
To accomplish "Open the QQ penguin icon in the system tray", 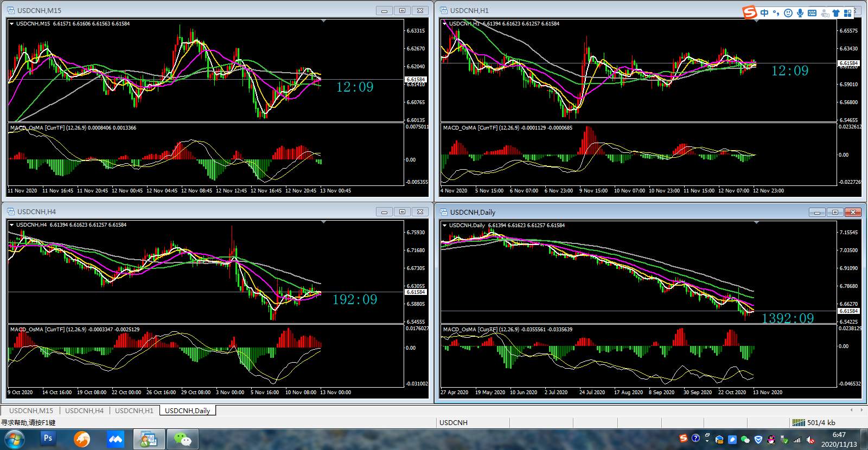I will [771, 440].
